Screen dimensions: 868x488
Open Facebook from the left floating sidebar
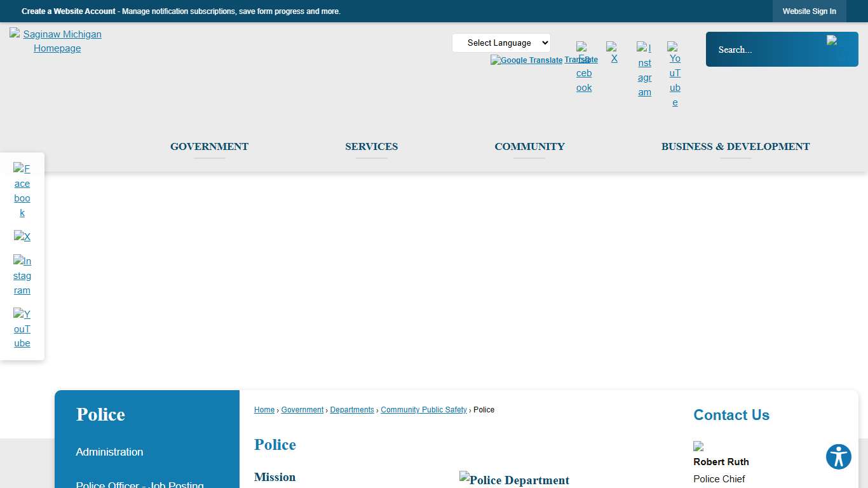pos(22,190)
